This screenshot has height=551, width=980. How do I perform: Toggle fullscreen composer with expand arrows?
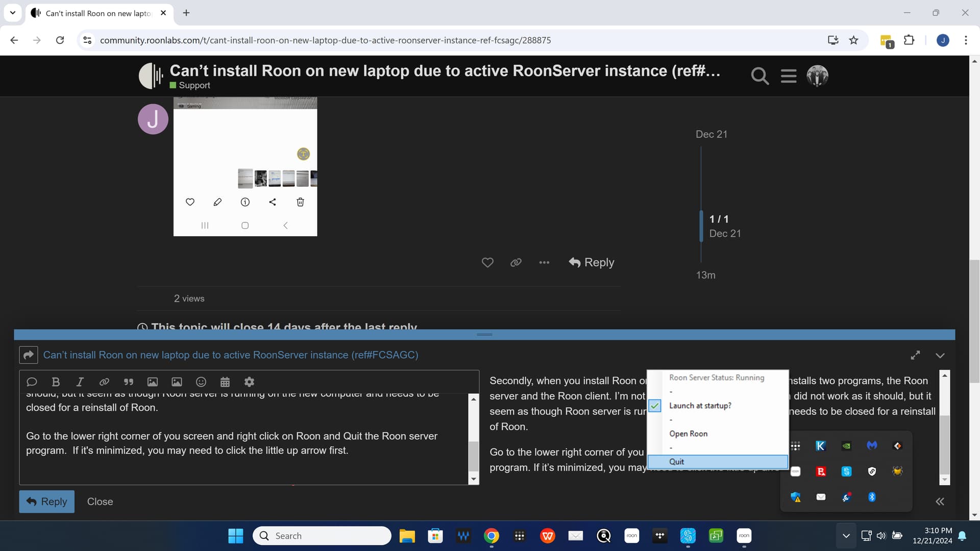[915, 355]
